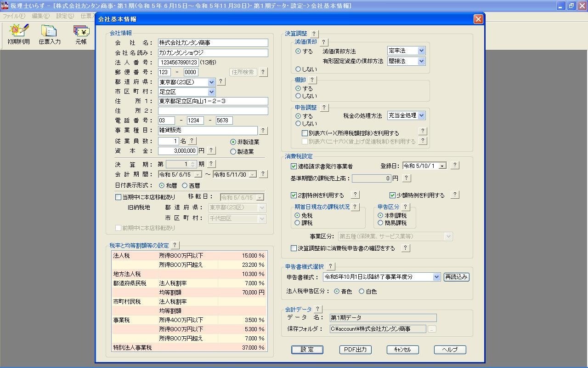Viewport: 588px width, 368px height.
Task: Click the PDF出力 button
Action: point(356,350)
